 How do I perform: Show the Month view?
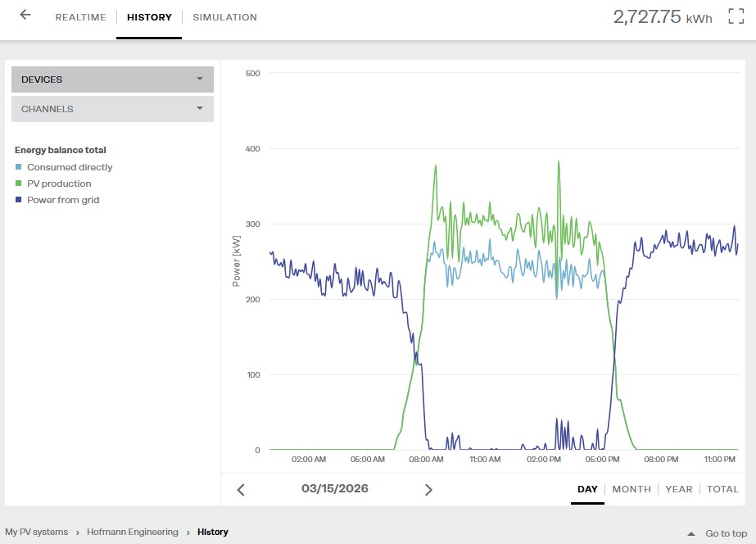pyautogui.click(x=632, y=489)
